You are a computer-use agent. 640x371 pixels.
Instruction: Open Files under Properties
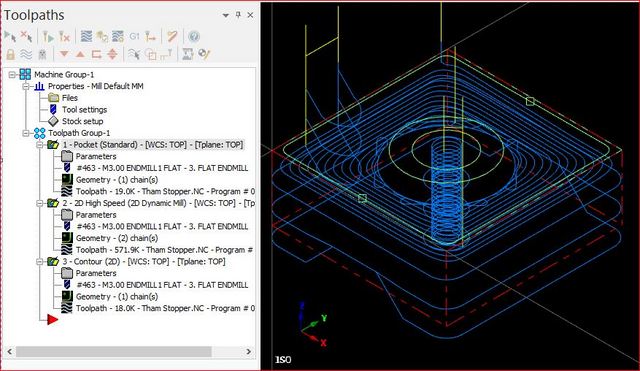click(x=69, y=98)
